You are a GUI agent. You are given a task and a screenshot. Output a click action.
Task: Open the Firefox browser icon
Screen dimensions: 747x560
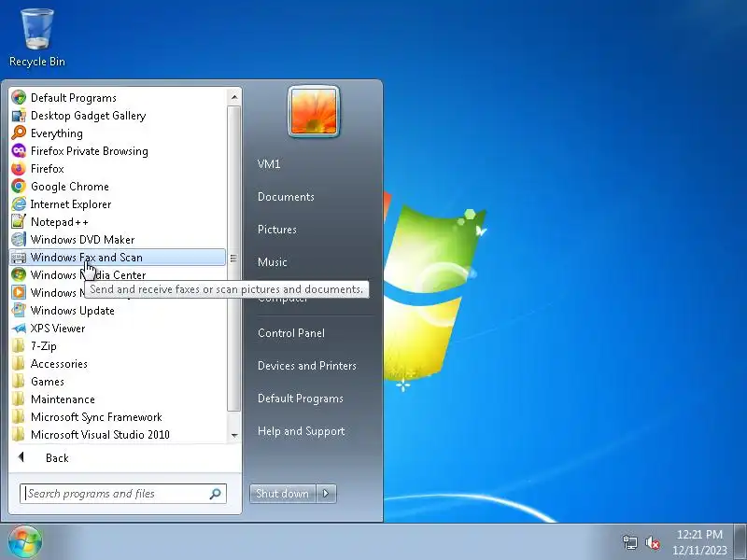point(19,169)
